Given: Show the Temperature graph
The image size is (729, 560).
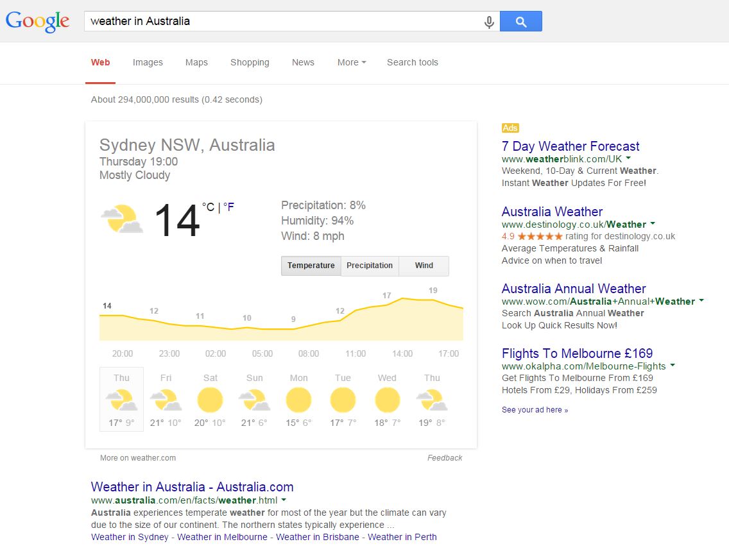Looking at the screenshot, I should point(311,266).
